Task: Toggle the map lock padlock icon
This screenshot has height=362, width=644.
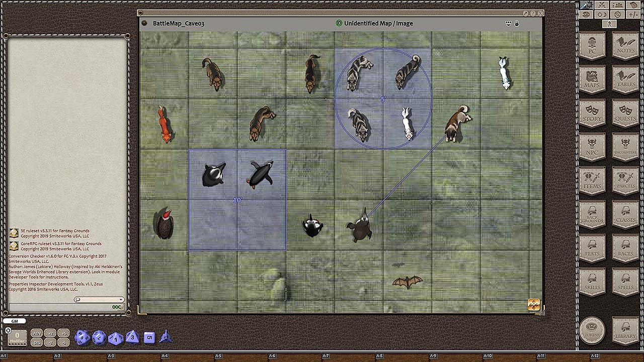Action: pyautogui.click(x=517, y=23)
